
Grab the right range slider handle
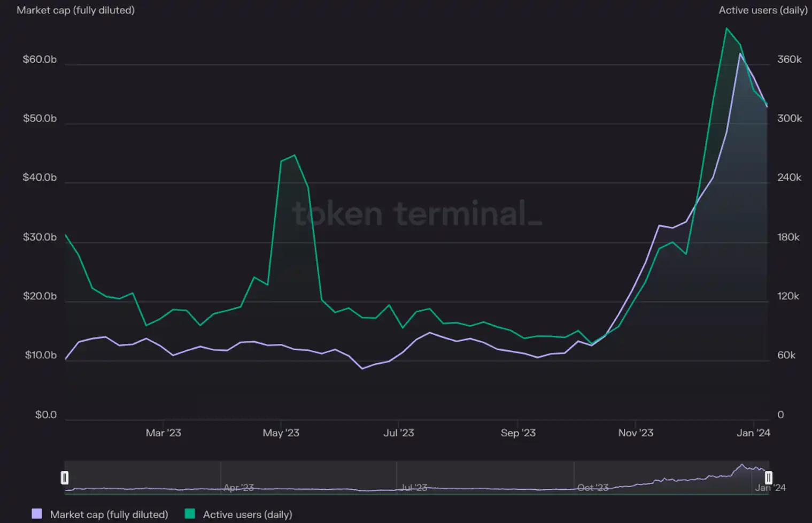(x=768, y=478)
